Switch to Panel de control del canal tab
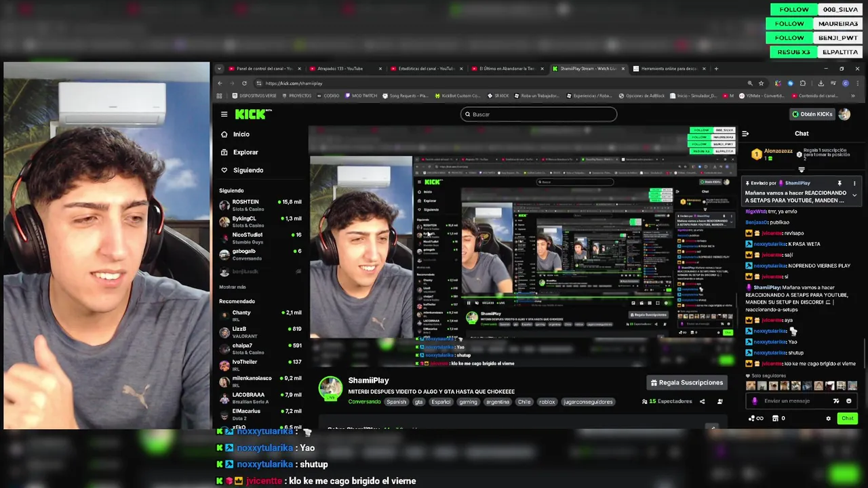The height and width of the screenshot is (488, 868). [265, 68]
